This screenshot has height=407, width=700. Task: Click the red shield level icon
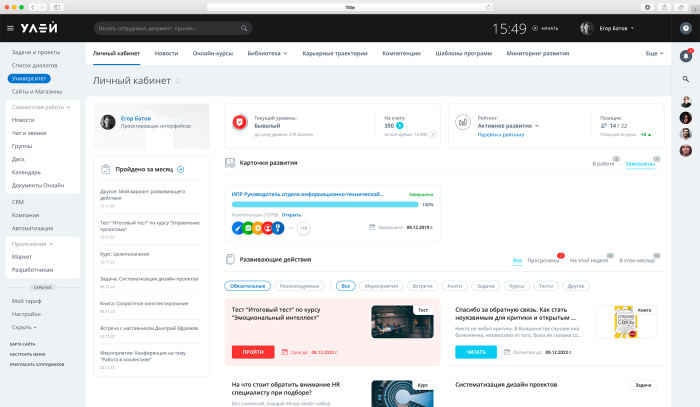point(240,122)
